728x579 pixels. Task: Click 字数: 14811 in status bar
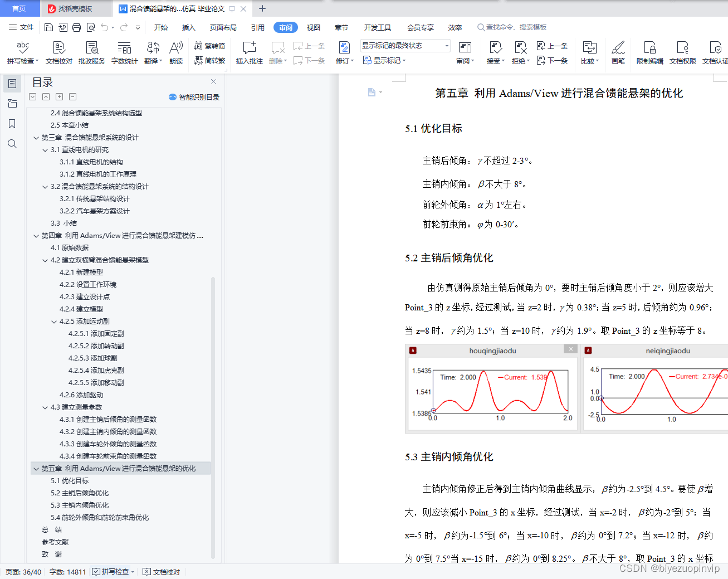pos(68,572)
